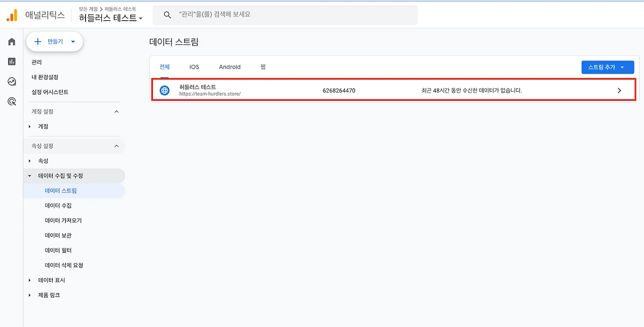Click stream name 허들러스 테스트 in the row
The width and height of the screenshot is (644, 327).
coord(198,87)
